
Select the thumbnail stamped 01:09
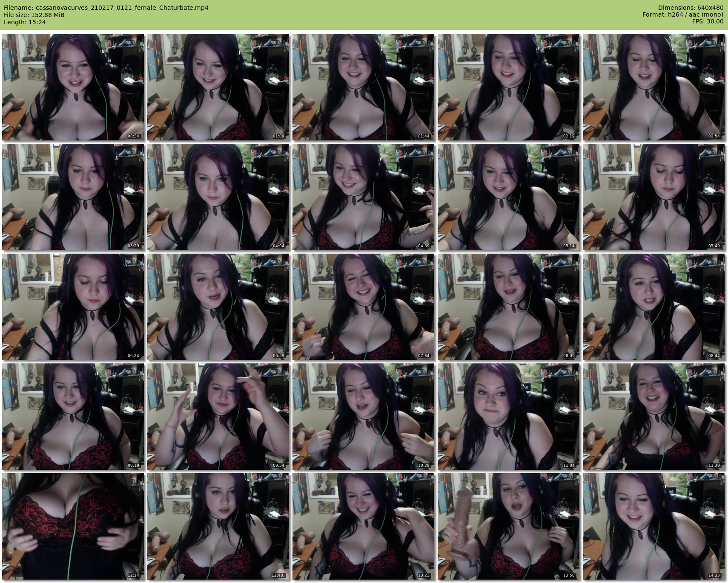pos(218,87)
